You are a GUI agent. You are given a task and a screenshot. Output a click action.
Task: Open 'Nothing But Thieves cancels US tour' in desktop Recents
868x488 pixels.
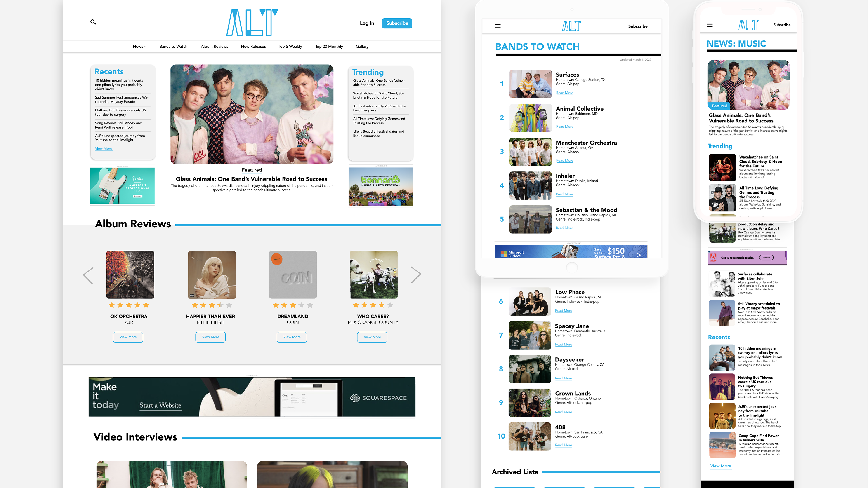point(120,112)
